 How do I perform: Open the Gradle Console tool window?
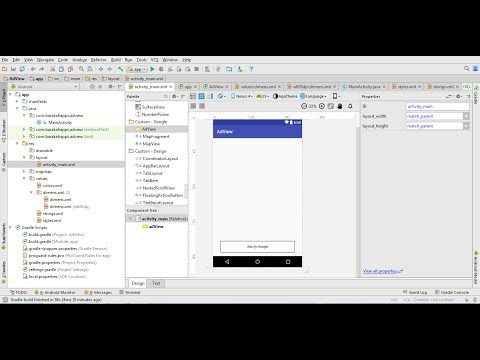tap(452, 292)
